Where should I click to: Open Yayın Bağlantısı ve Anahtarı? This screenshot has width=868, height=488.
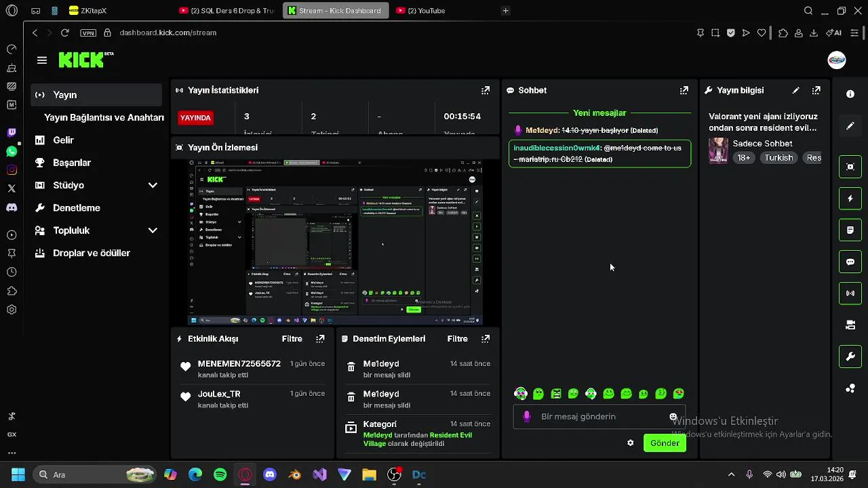click(104, 117)
